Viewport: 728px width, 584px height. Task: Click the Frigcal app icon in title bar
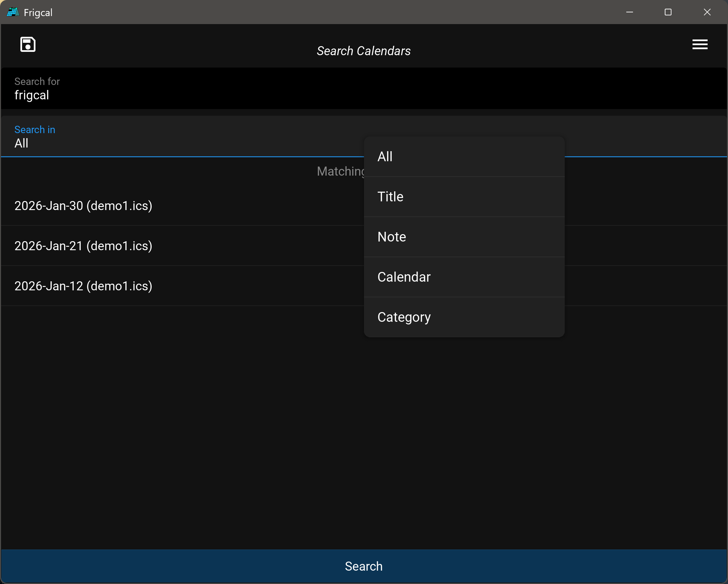(12, 12)
